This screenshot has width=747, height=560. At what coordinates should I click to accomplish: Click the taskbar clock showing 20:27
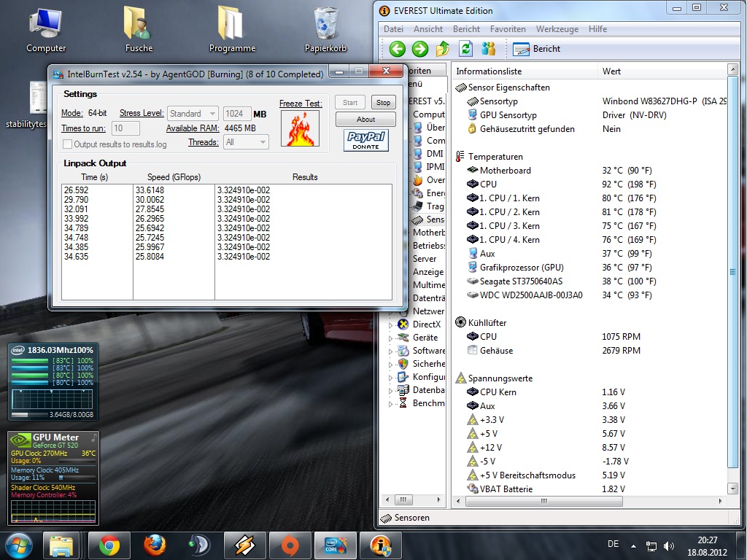[708, 546]
